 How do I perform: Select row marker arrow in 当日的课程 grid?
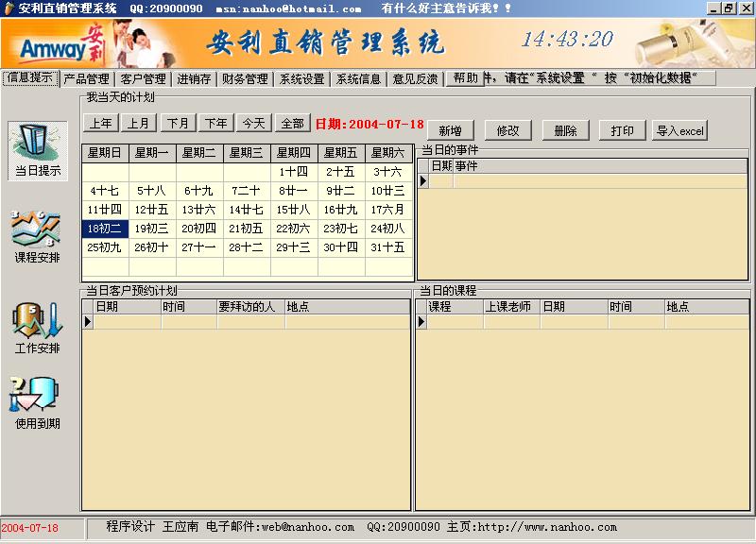pos(421,321)
